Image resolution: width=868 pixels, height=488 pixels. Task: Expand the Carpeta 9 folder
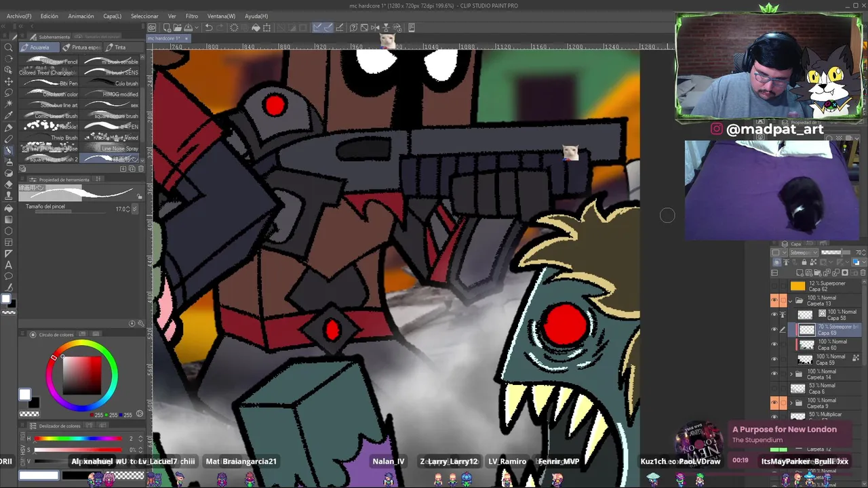pos(791,403)
